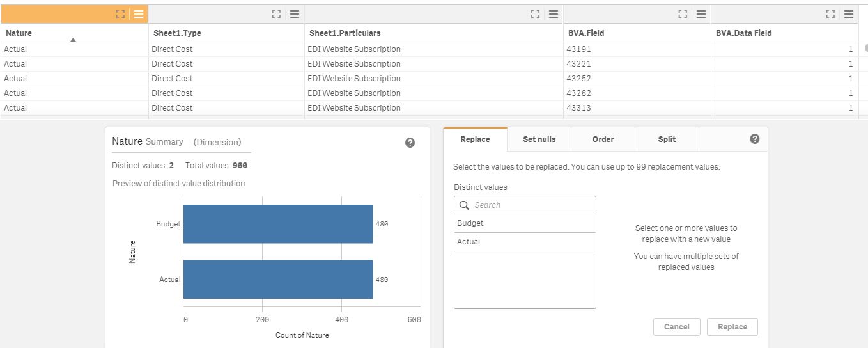Screen dimensions: 868x348
Task: Open the BVA.Field column menu icon
Action: [701, 14]
